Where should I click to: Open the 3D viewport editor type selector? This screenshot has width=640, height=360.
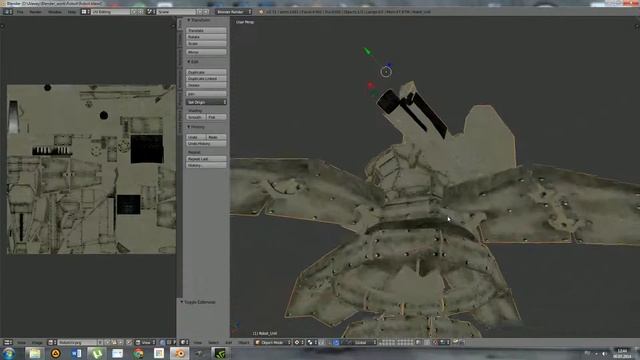click(184, 342)
